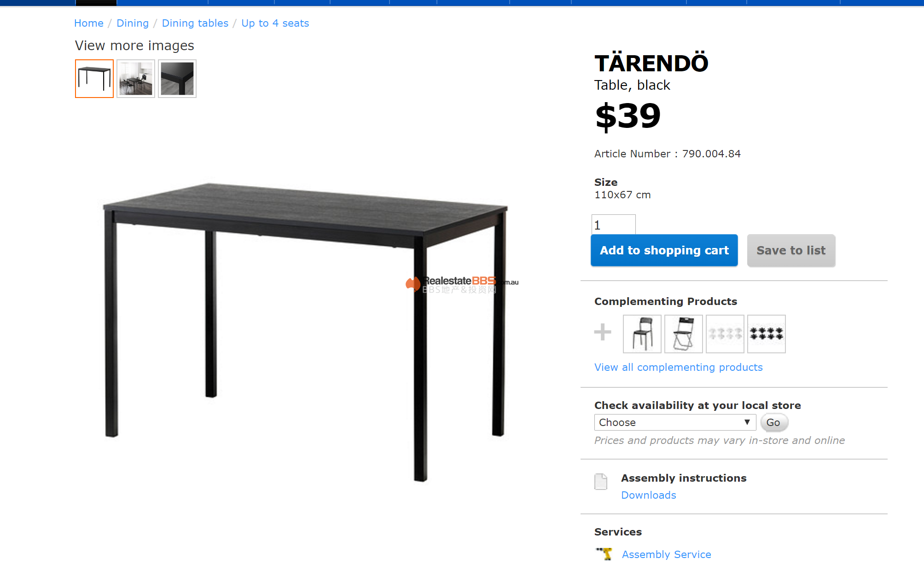The image size is (924, 570).
Task: Select the folding chair complementing product icon
Action: click(684, 334)
